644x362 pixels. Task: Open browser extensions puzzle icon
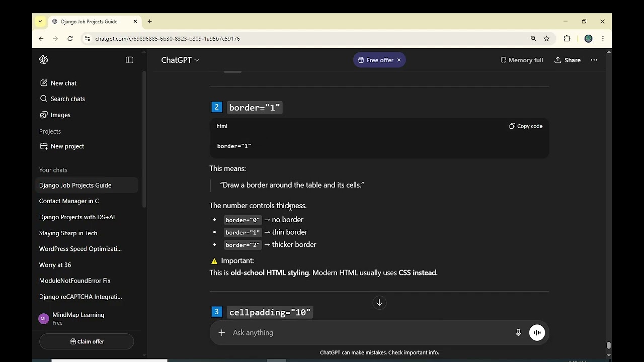[567, 39]
